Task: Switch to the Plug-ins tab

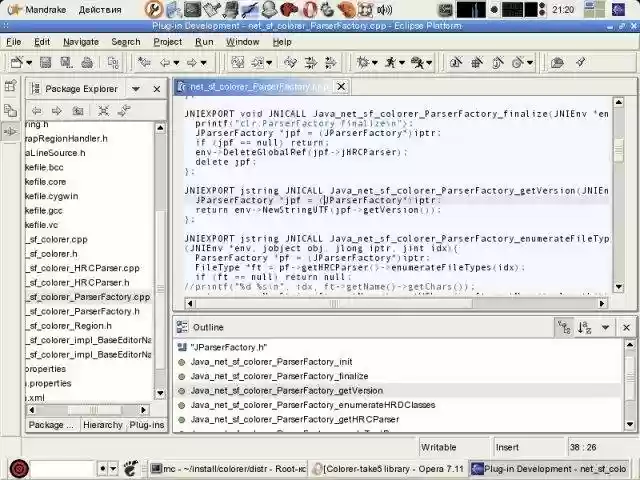Action: (147, 425)
